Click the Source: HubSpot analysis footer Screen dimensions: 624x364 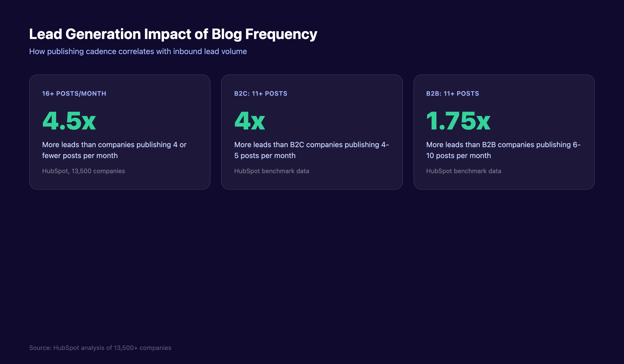pyautogui.click(x=100, y=348)
